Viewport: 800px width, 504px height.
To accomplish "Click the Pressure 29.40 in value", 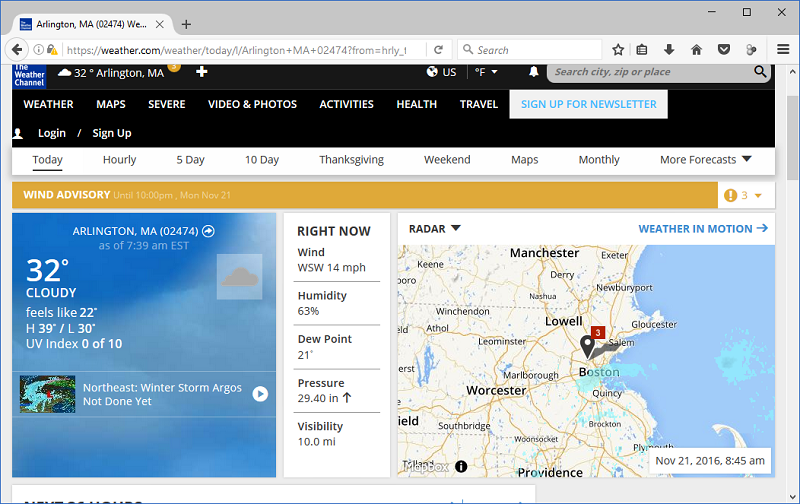I will [x=324, y=398].
